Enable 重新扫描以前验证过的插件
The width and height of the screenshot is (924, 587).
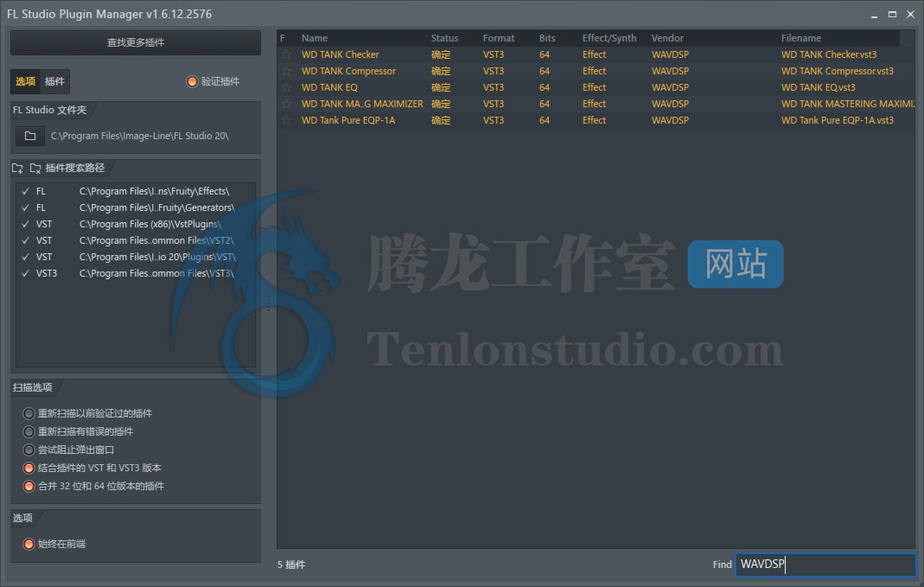click(x=29, y=413)
